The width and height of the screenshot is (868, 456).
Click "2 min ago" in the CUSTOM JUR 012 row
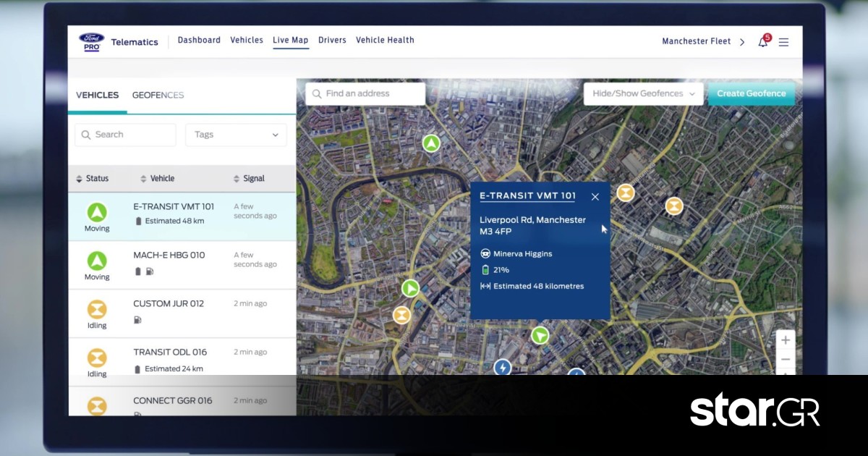tap(250, 304)
